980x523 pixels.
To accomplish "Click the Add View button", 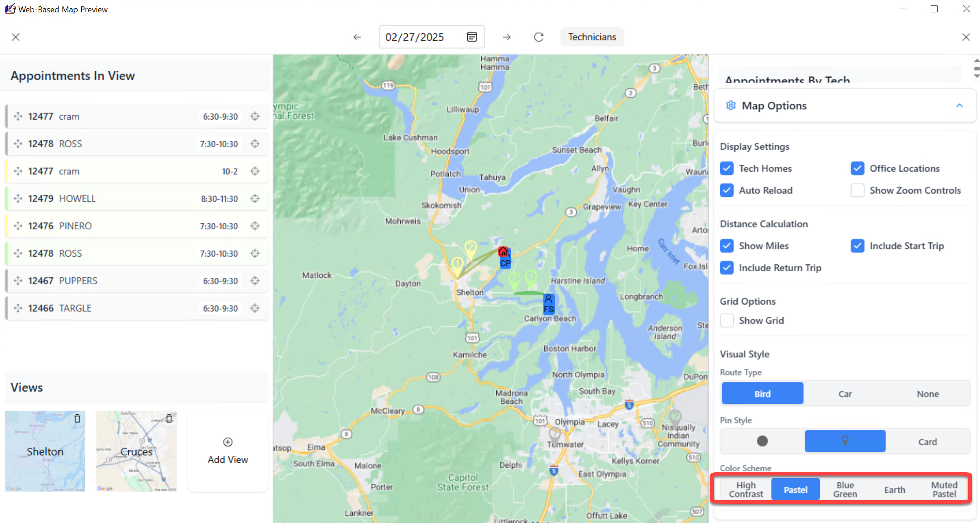I will tap(228, 451).
